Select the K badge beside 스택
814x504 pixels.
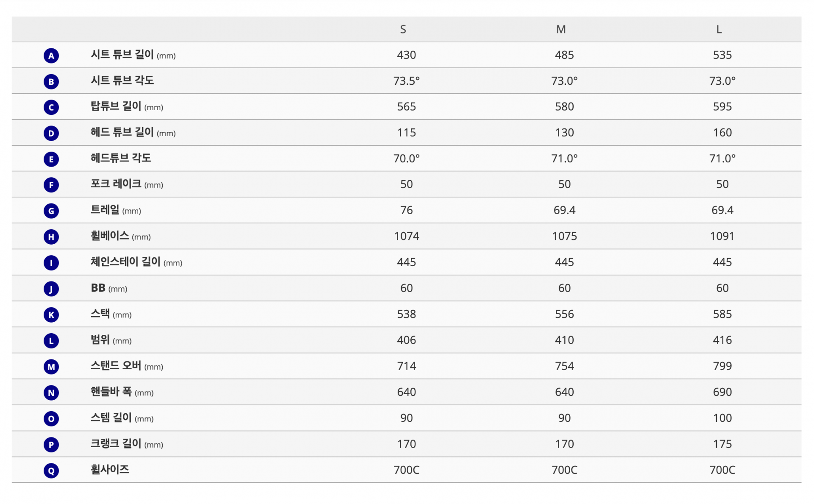coord(51,315)
